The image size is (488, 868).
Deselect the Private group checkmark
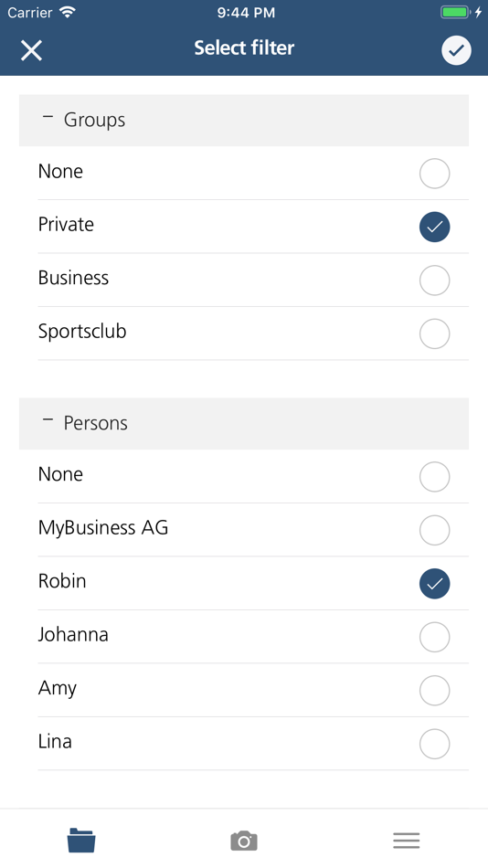435,227
